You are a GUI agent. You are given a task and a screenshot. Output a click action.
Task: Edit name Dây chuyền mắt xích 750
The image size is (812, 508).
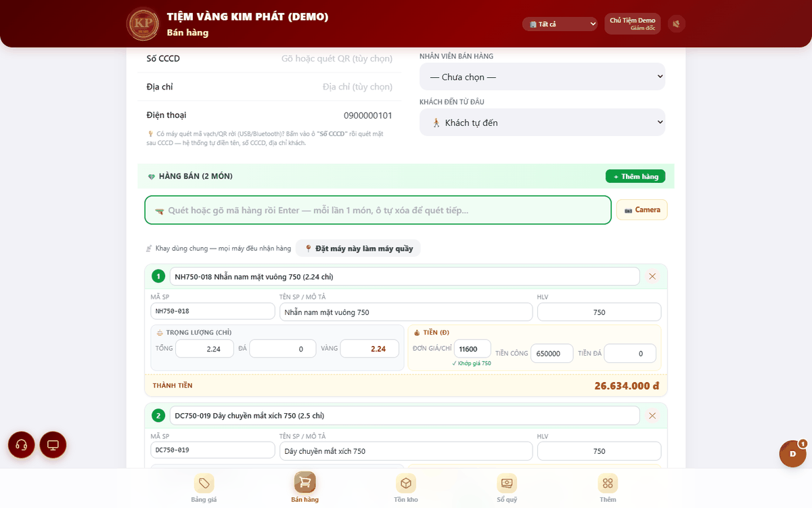(406, 451)
